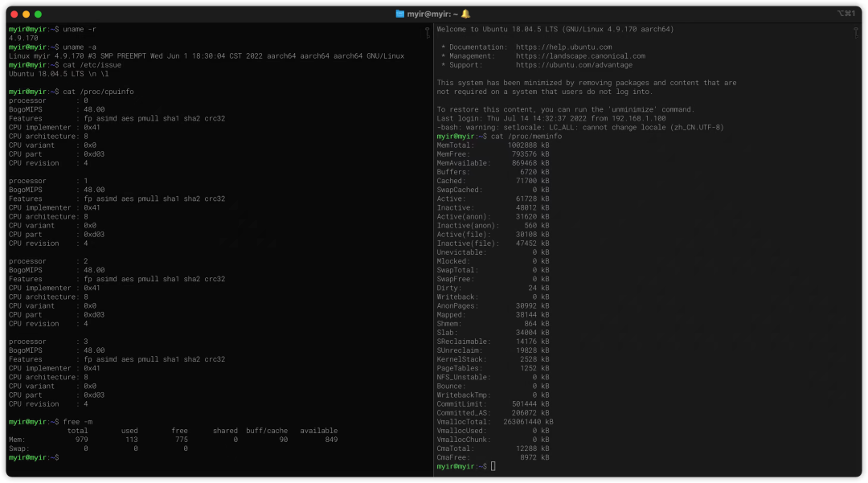Click the 'processor : 2' line
Screen dimensions: 868x483
48,261
